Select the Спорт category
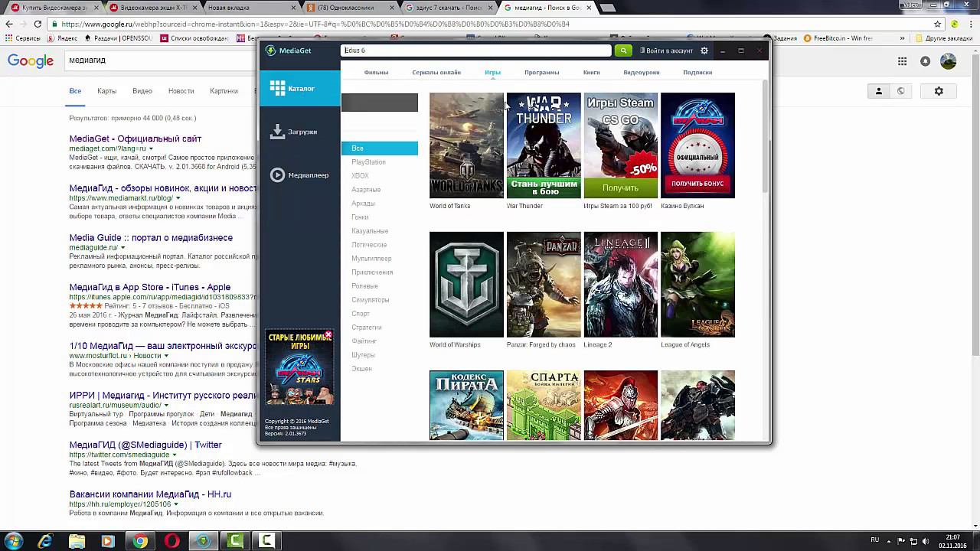This screenshot has width=980, height=551. pos(361,314)
